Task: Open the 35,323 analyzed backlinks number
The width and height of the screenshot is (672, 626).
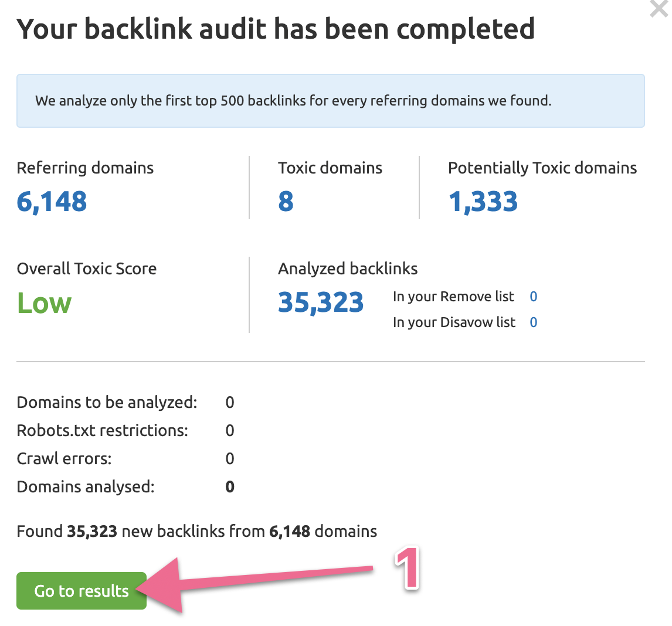Action: click(321, 302)
